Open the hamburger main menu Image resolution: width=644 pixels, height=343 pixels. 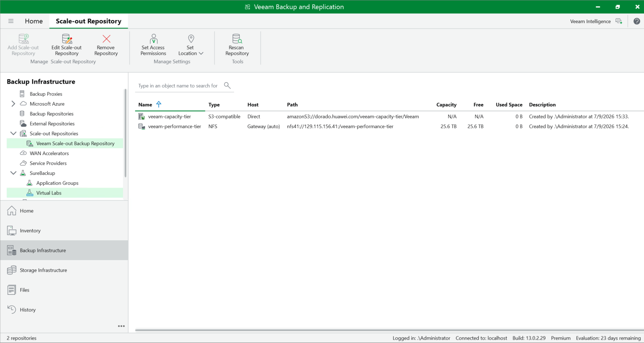pos(11,21)
